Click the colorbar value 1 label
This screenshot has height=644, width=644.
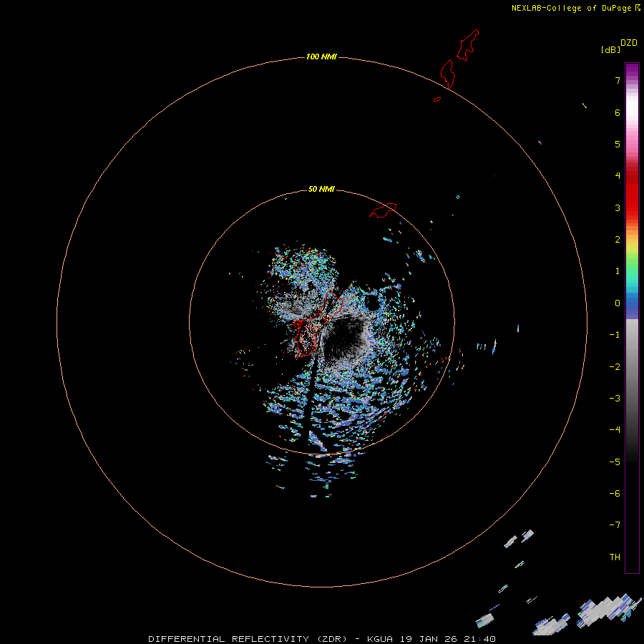click(618, 271)
